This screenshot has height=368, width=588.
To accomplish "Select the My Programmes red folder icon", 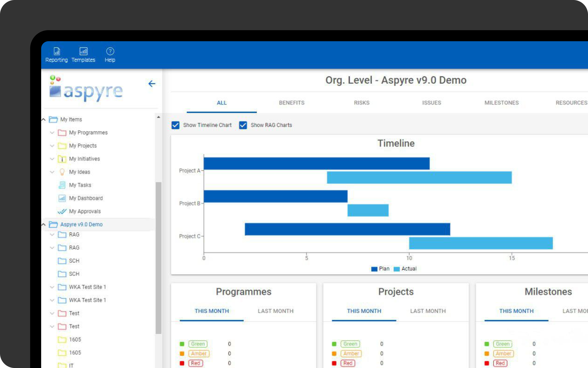I will point(62,133).
